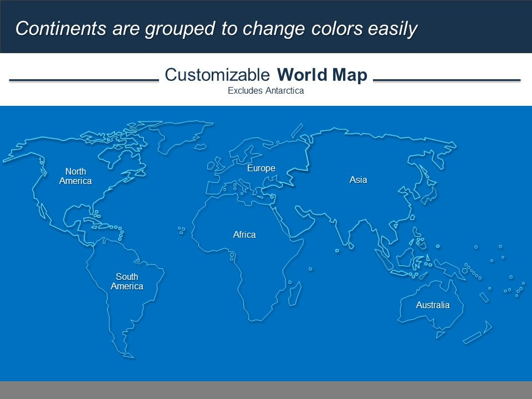Select the New Zealand island shapes
This screenshot has height=399, width=532.
click(x=478, y=332)
